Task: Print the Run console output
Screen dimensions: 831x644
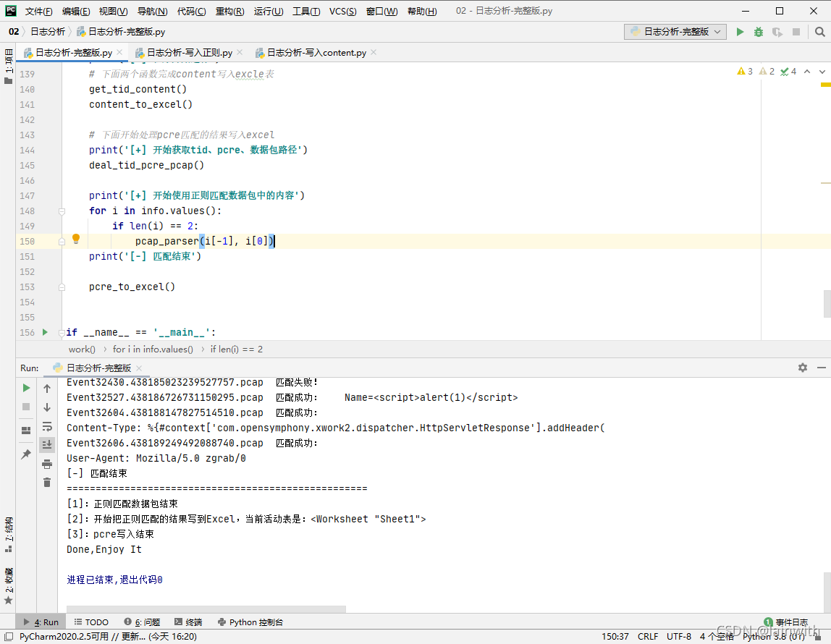Action: point(47,464)
